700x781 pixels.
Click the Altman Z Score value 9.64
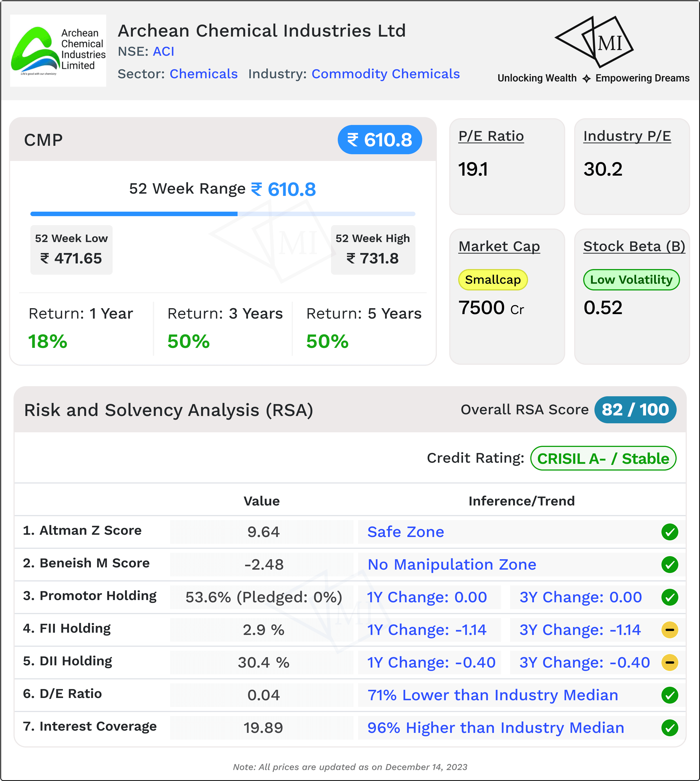click(x=263, y=532)
